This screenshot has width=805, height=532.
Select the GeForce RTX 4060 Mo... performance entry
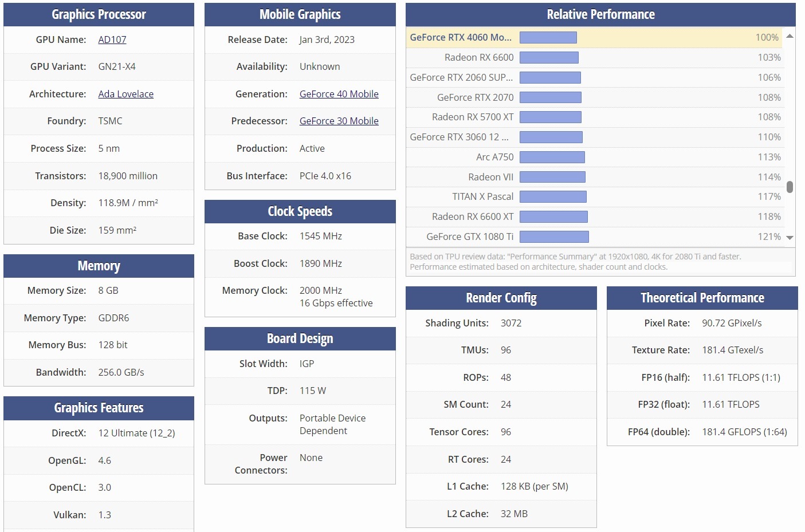click(461, 37)
